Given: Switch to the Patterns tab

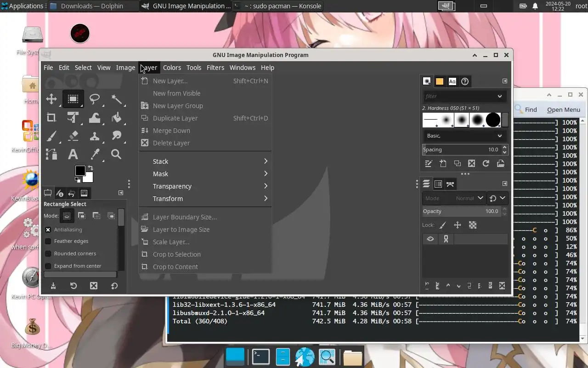Looking at the screenshot, I should click(x=440, y=81).
